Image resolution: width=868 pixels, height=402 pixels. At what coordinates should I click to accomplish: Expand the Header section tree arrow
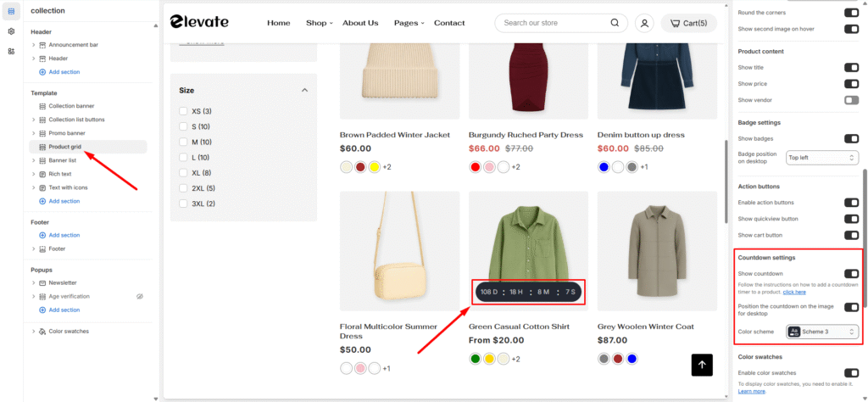(x=34, y=59)
